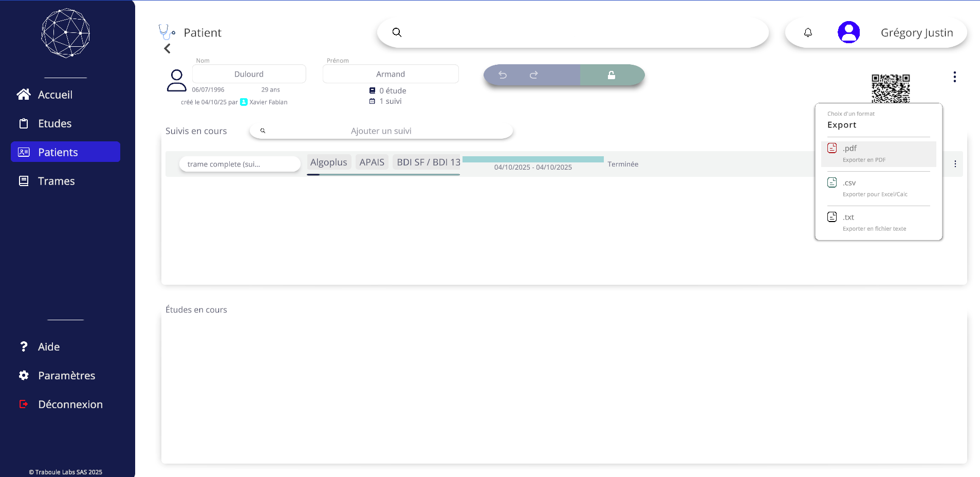The height and width of the screenshot is (477, 980).
Task: Click the Ajouter un suivi field
Action: coord(381,131)
